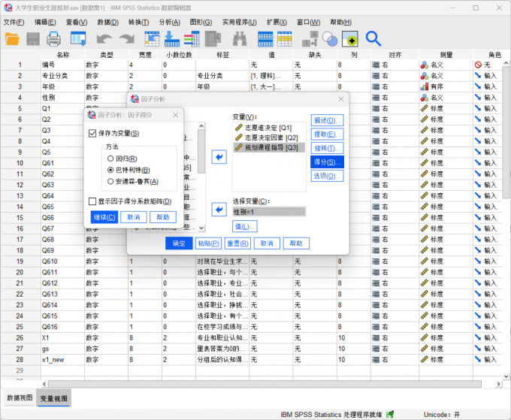Click lower arrow next to selection variable
Image resolution: width=511 pixels, height=420 pixels.
[219, 209]
